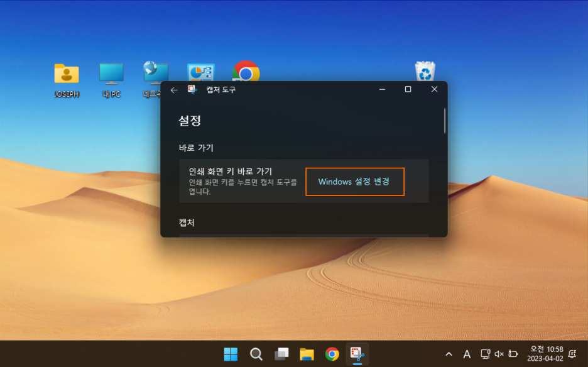Click the Snipping Tool taskbar icon
Image resolution: width=588 pixels, height=367 pixels.
click(357, 354)
